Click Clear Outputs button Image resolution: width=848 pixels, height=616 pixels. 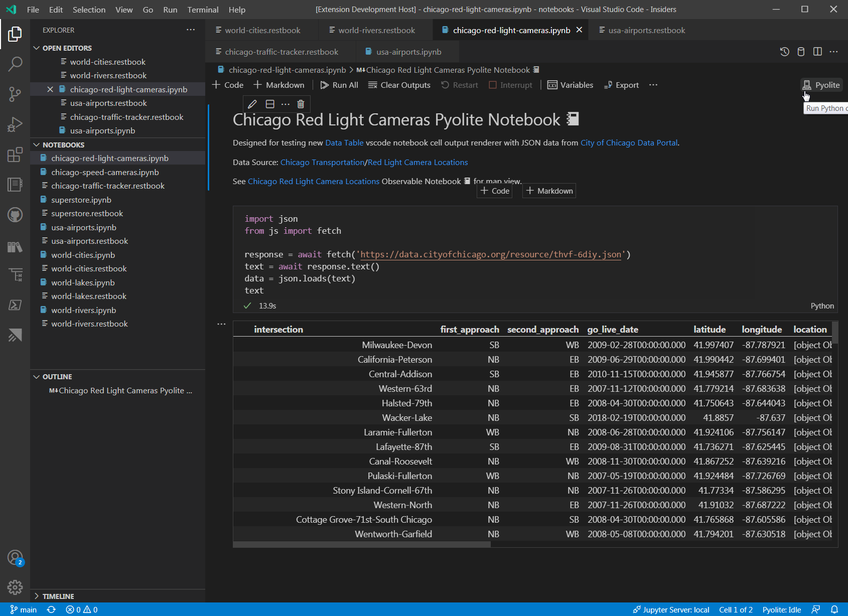coord(399,85)
